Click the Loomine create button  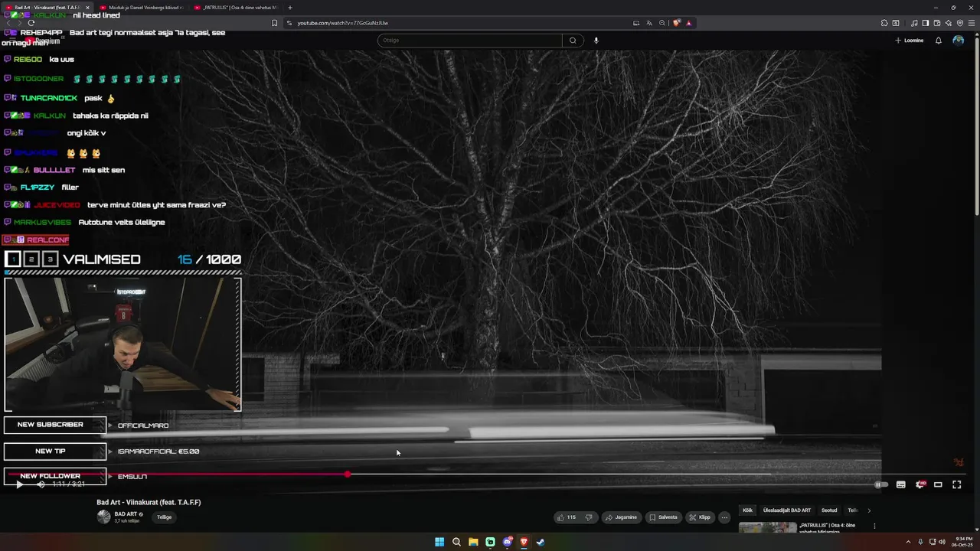click(x=910, y=41)
